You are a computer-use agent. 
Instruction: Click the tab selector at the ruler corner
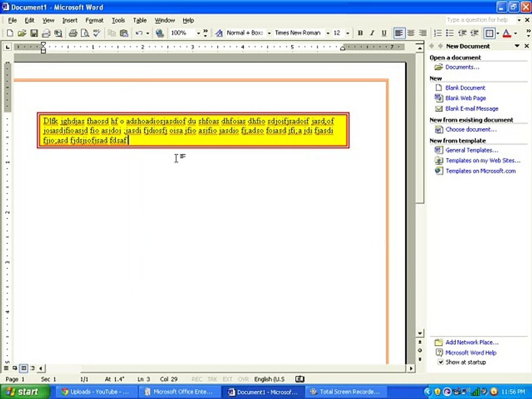pyautogui.click(x=7, y=47)
